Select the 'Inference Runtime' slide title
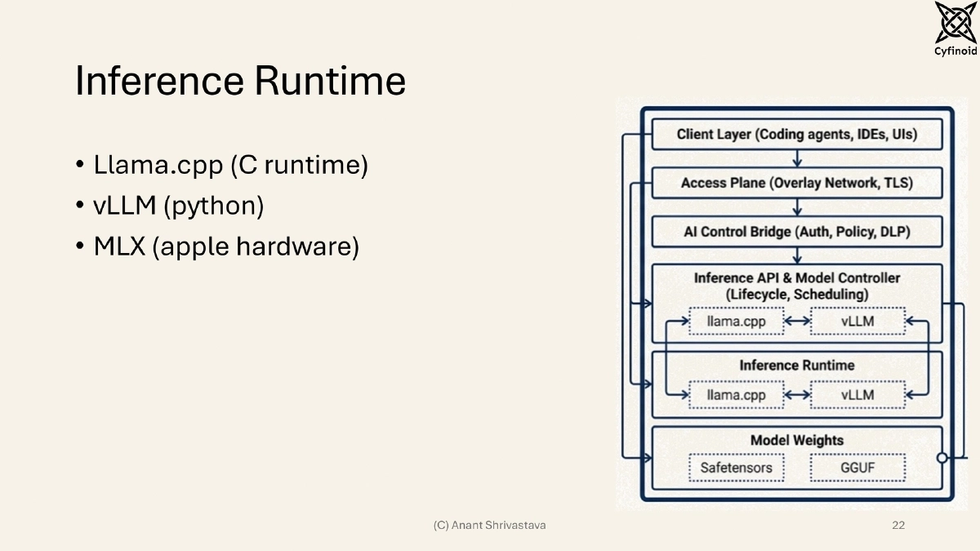Screen dimensions: 980x551 click(240, 82)
